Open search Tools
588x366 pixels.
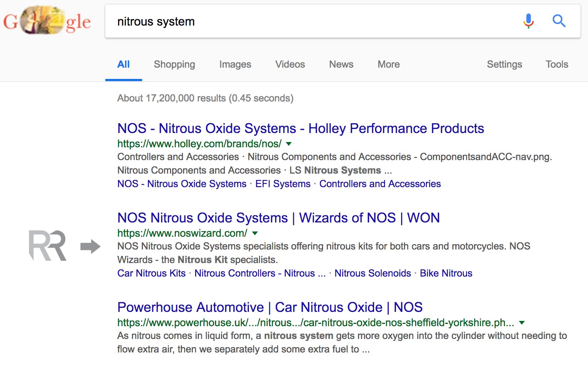coord(557,64)
